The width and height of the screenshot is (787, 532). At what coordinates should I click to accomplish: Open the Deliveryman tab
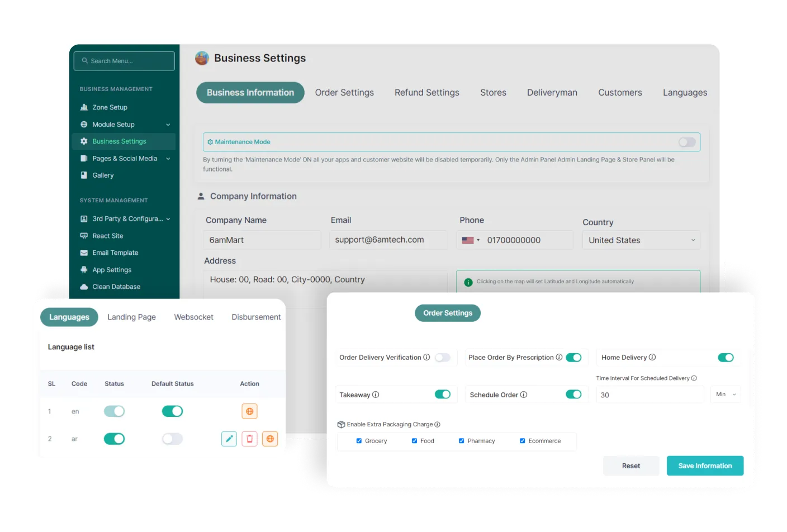coord(552,93)
